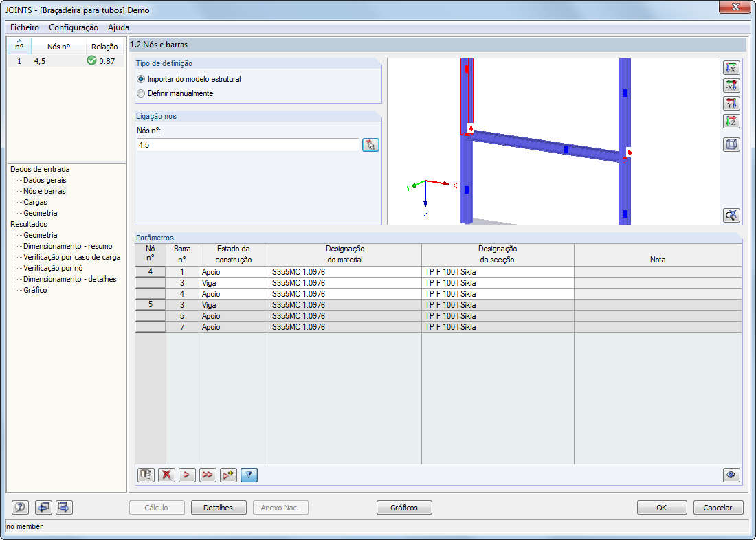Viewport: 756px width, 540px height.
Task: Click Nó nº row header 4
Action: 151,272
